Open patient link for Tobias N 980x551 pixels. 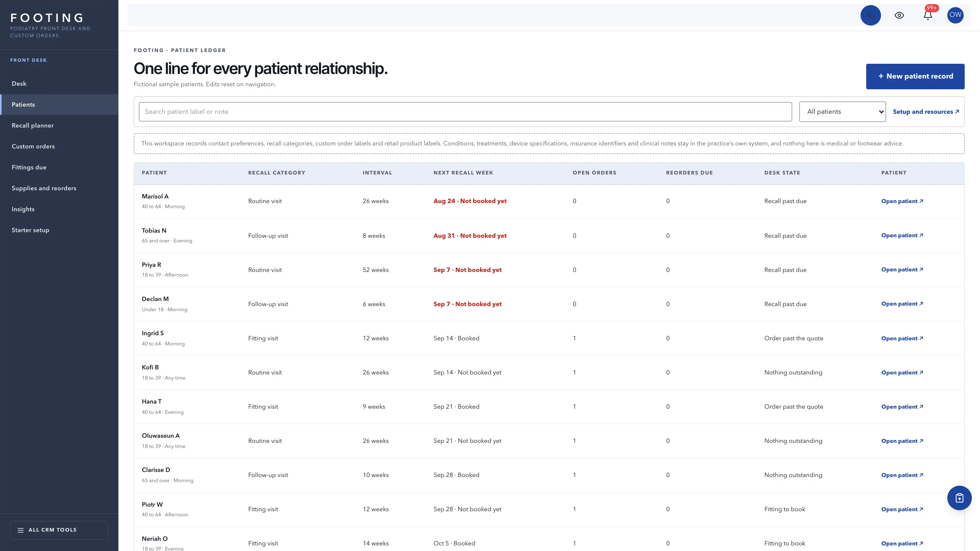[x=902, y=235]
